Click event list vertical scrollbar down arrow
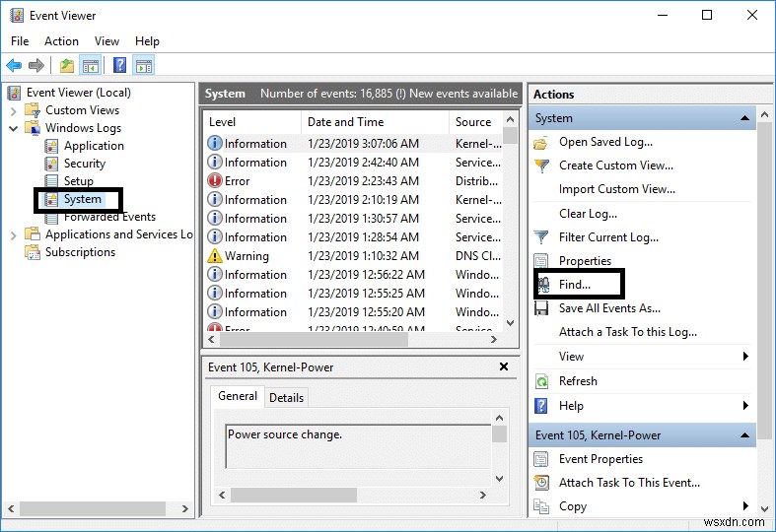The image size is (776, 532). (x=510, y=323)
